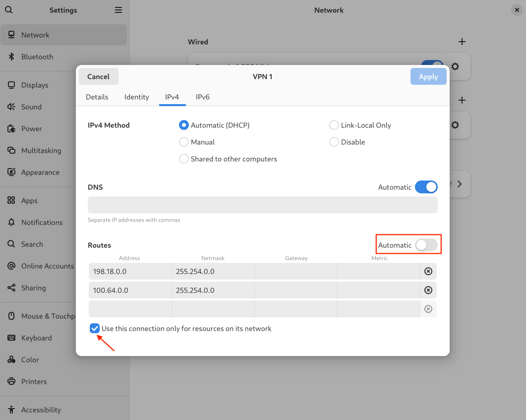Select Disable IPv4 method
The width and height of the screenshot is (526, 420).
pos(347,142)
